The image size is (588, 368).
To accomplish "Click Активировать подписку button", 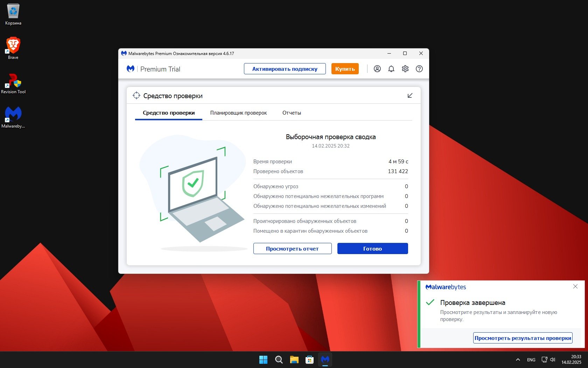I will 285,69.
